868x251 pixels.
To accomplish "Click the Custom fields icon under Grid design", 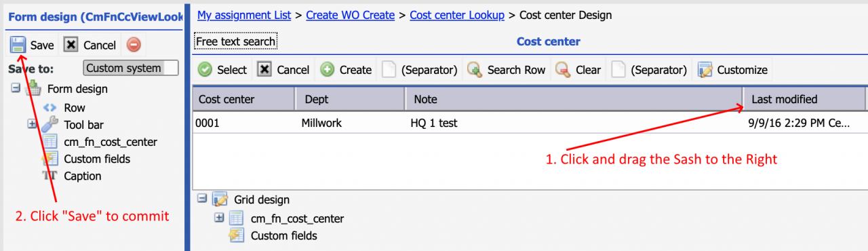I will click(236, 235).
